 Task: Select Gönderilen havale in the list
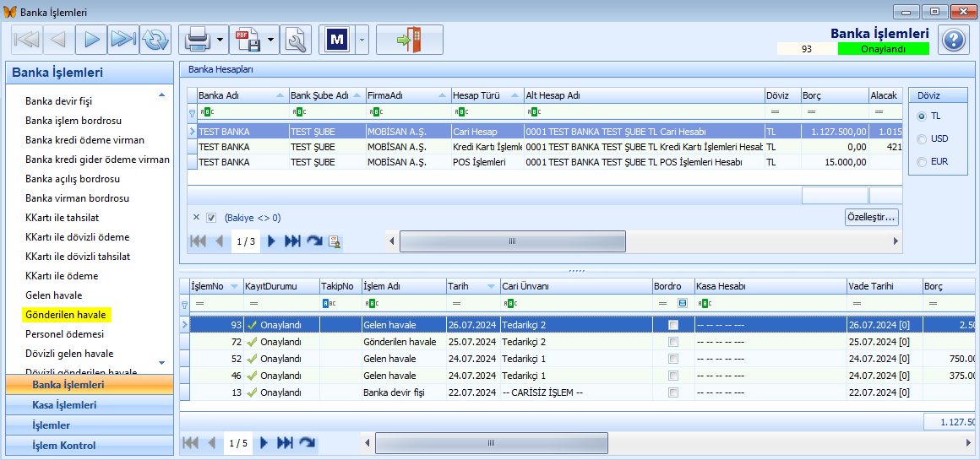coord(66,315)
